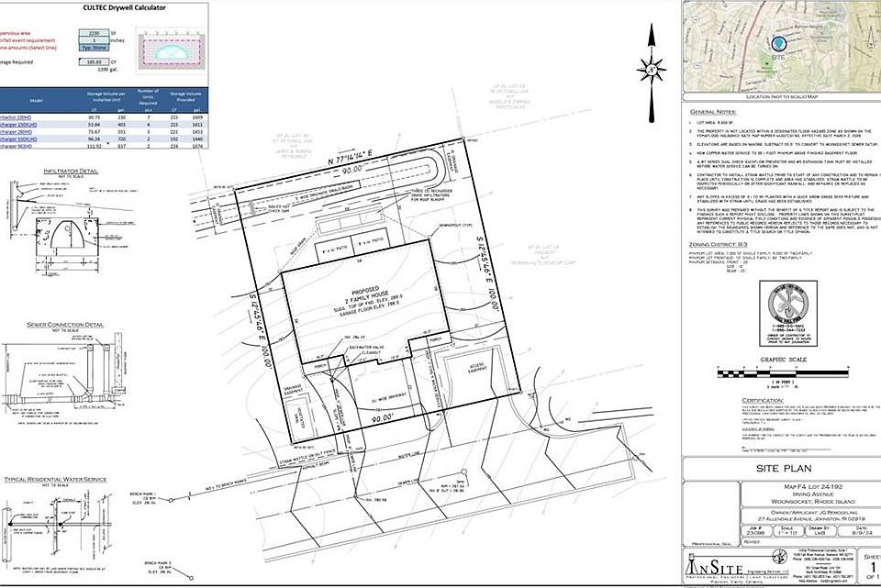Screen dimensions: 881x588
Task: Click the blue SITE marker on location map
Action: click(x=778, y=44)
